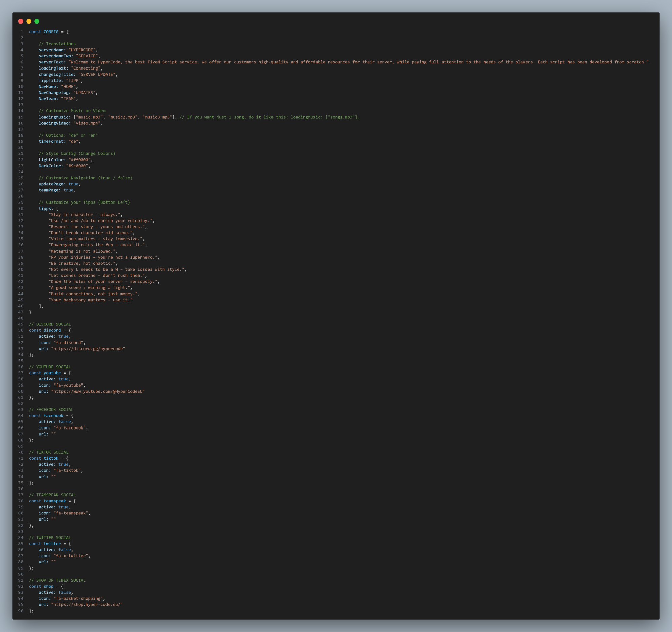This screenshot has width=672, height=632.
Task: Click the "video.mp4" loadingVideo value
Action: click(87, 123)
